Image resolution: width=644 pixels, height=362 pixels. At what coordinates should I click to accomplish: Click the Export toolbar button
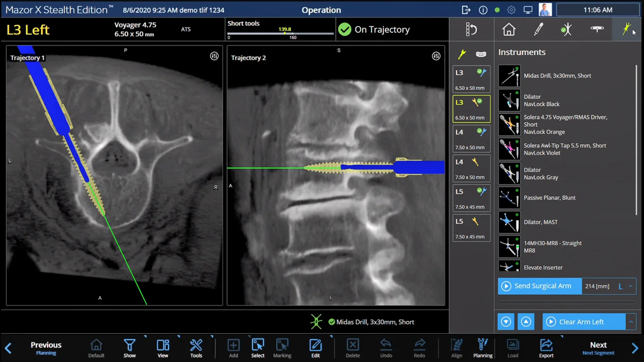546,348
